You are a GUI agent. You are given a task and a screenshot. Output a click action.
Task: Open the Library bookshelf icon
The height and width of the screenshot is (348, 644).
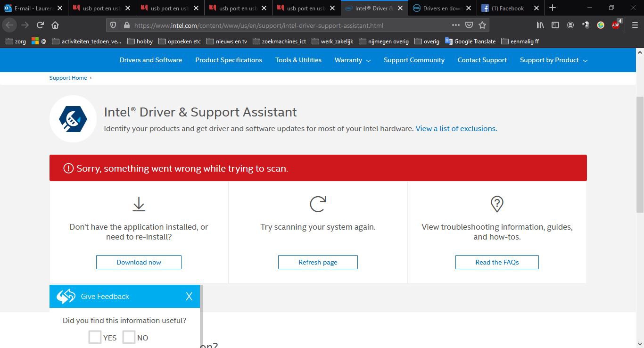[540, 25]
